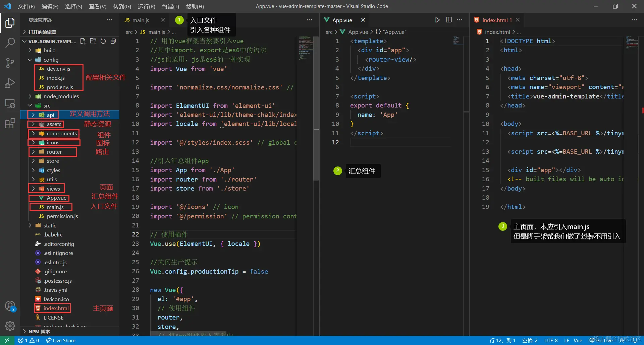Open dev.env.js in the config folder
The image size is (644, 345).
click(58, 69)
